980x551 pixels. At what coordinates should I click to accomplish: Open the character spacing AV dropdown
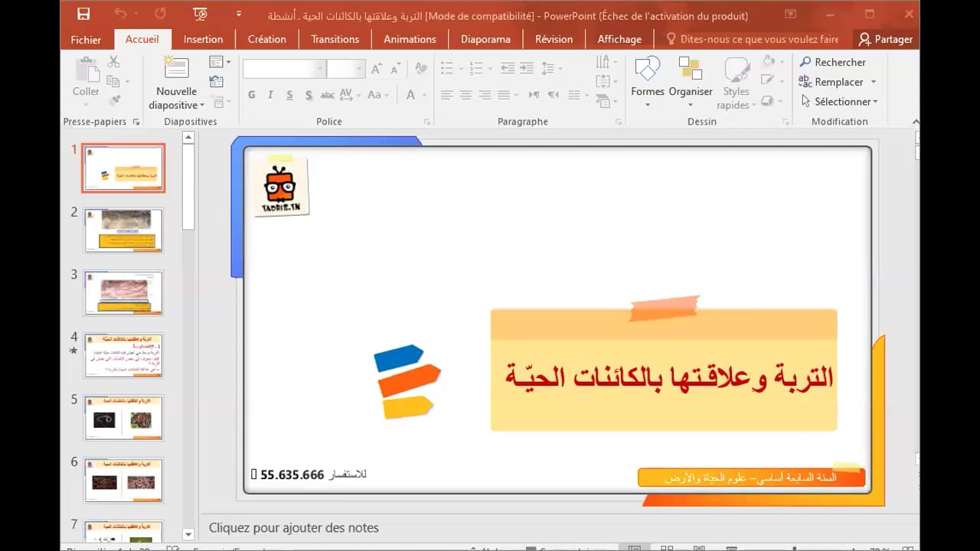(349, 95)
